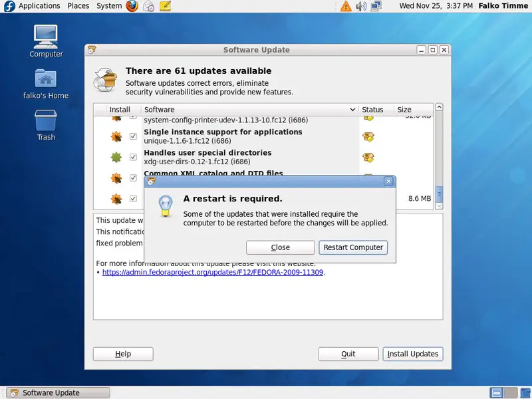Open the mail client panel icon
This screenshot has width=532, height=399.
pyautogui.click(x=149, y=6)
